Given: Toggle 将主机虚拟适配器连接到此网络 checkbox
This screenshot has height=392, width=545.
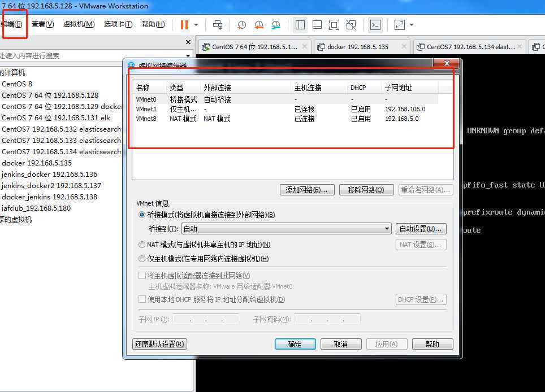Looking at the screenshot, I should point(142,276).
